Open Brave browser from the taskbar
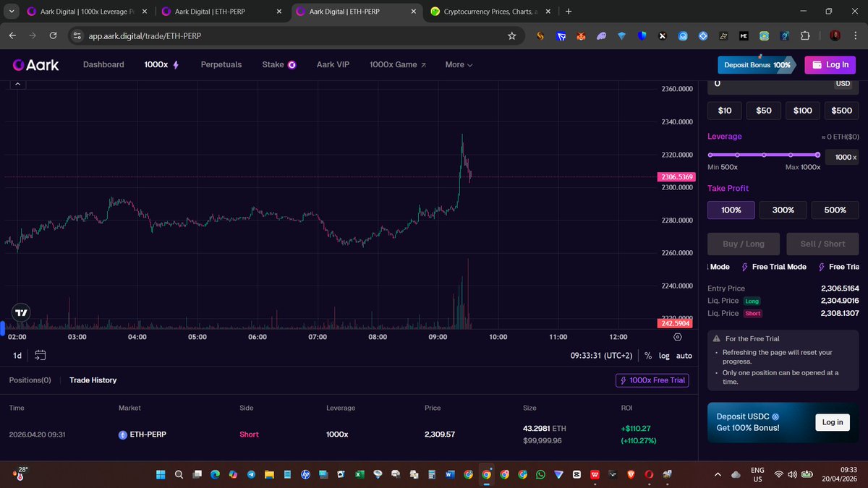The image size is (868, 488). pos(631,474)
